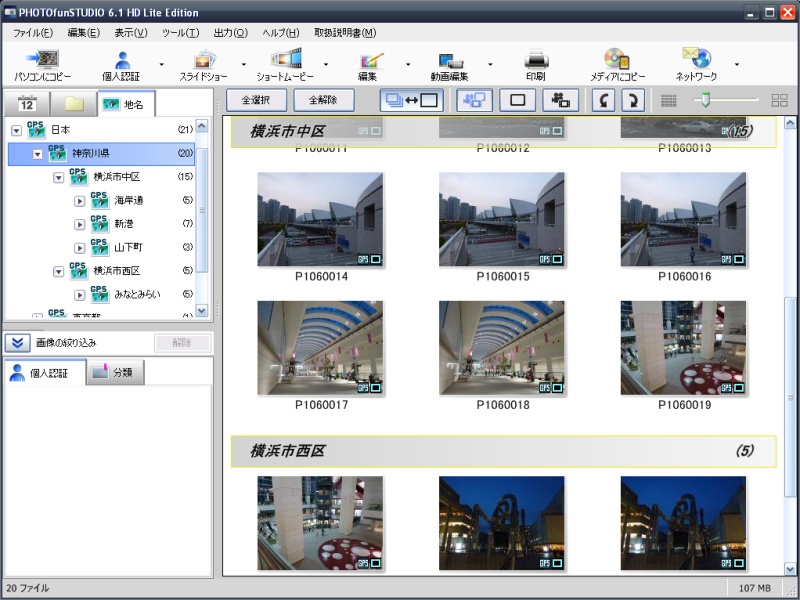Viewport: 800px width, 600px height.
Task: Launch the ショートムービー short movie tool
Action: tap(285, 61)
